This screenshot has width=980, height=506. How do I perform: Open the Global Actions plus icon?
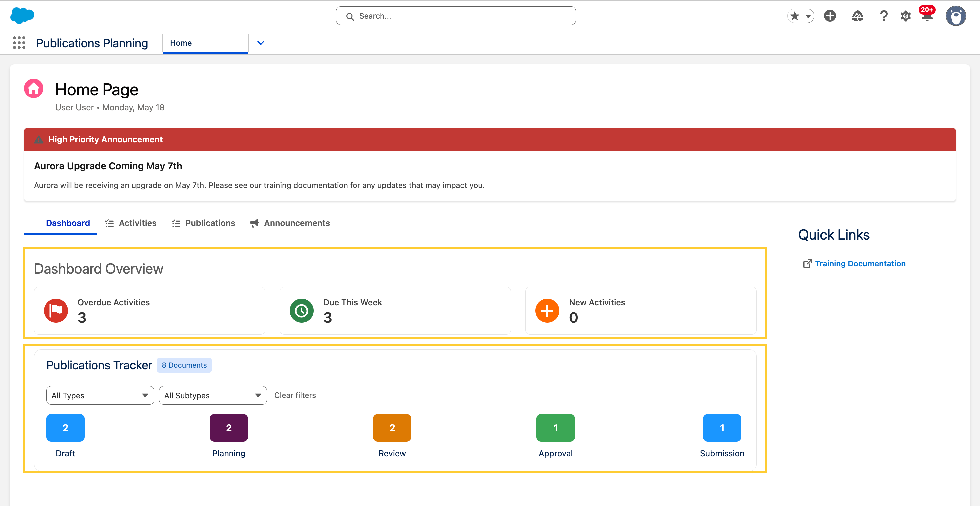click(830, 16)
